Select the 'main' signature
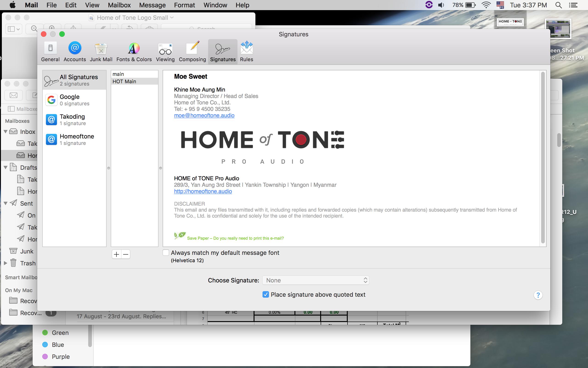Screen dimensions: 588x368 coord(134,74)
